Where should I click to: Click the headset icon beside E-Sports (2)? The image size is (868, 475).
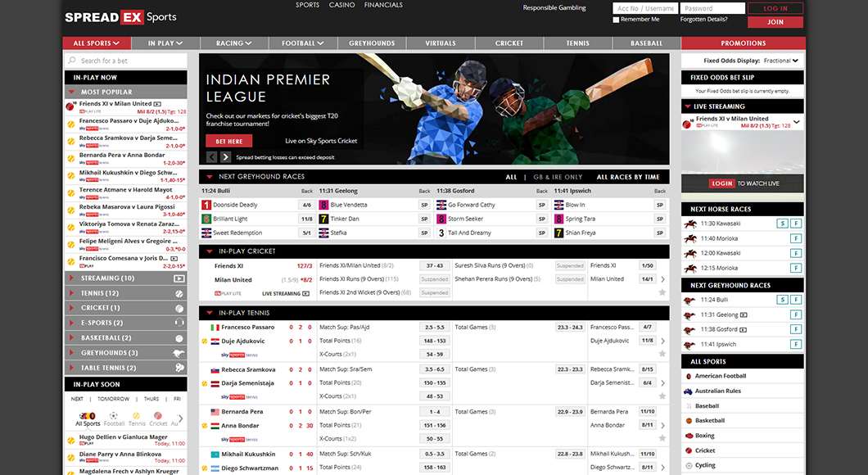pos(179,323)
